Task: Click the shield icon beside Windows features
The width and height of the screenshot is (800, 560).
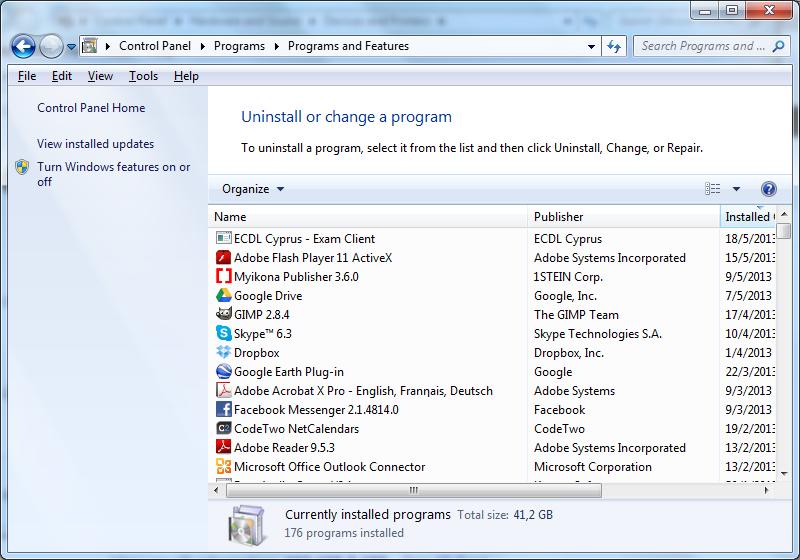Action: click(22, 167)
